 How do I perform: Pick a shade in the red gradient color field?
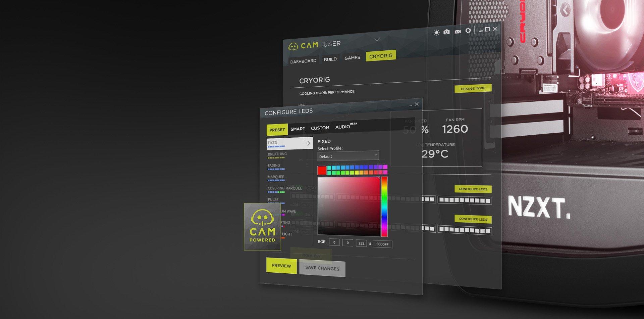(x=349, y=207)
